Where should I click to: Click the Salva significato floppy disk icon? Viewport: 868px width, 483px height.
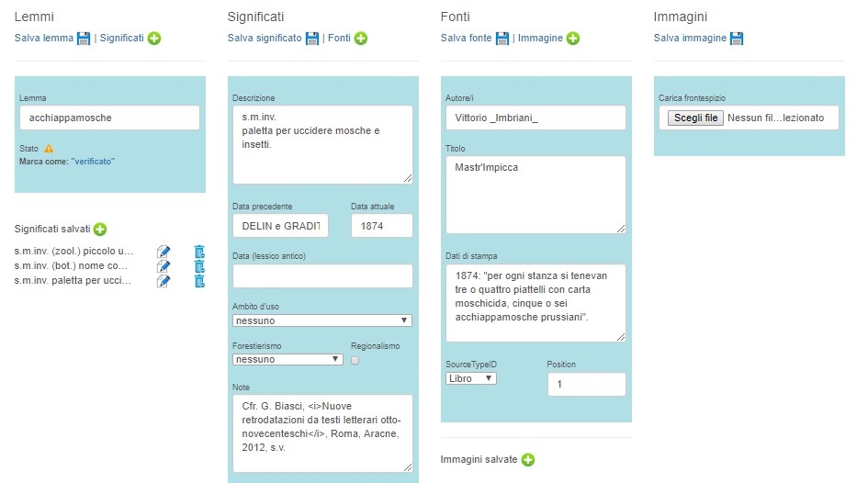click(312, 39)
